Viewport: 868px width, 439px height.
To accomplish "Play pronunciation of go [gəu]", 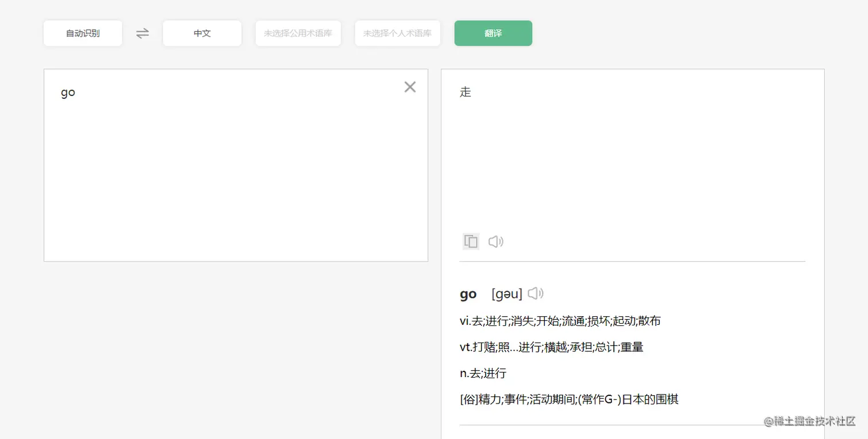I will [536, 294].
